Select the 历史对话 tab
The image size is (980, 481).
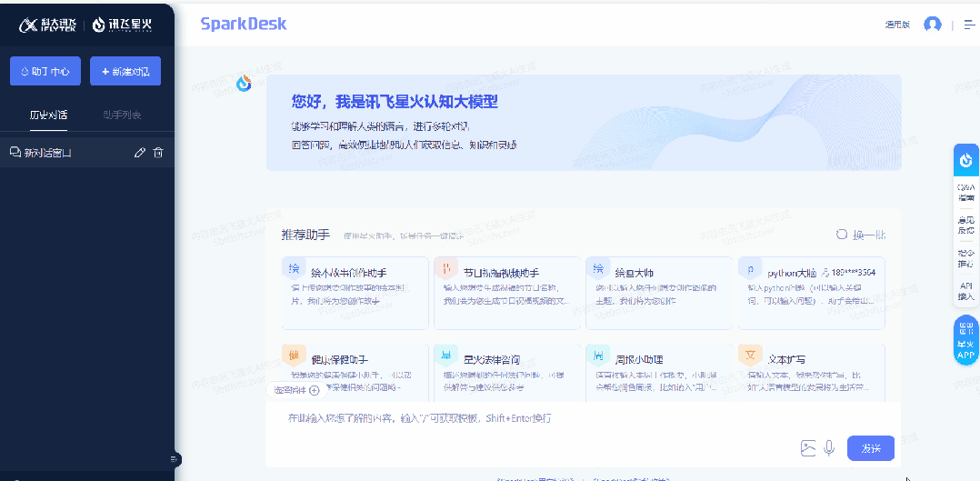49,115
